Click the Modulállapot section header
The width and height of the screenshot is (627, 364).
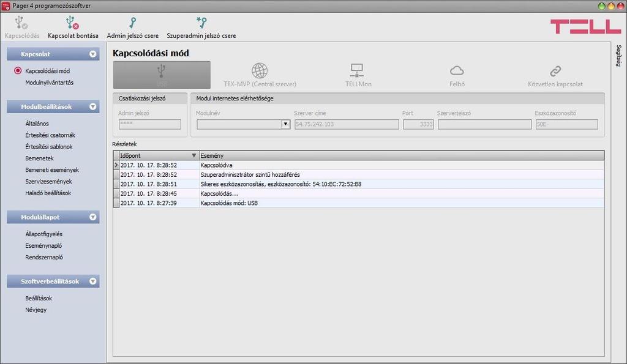click(x=53, y=217)
